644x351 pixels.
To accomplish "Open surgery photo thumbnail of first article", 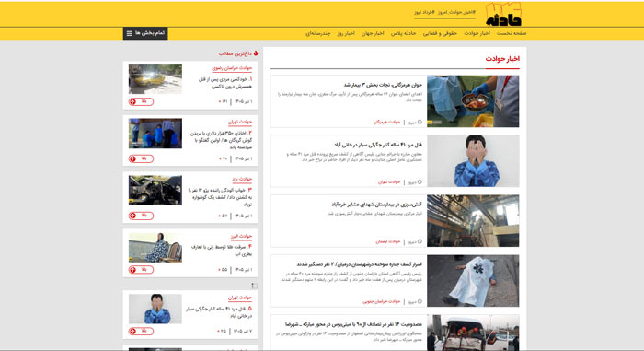I will pos(473,101).
